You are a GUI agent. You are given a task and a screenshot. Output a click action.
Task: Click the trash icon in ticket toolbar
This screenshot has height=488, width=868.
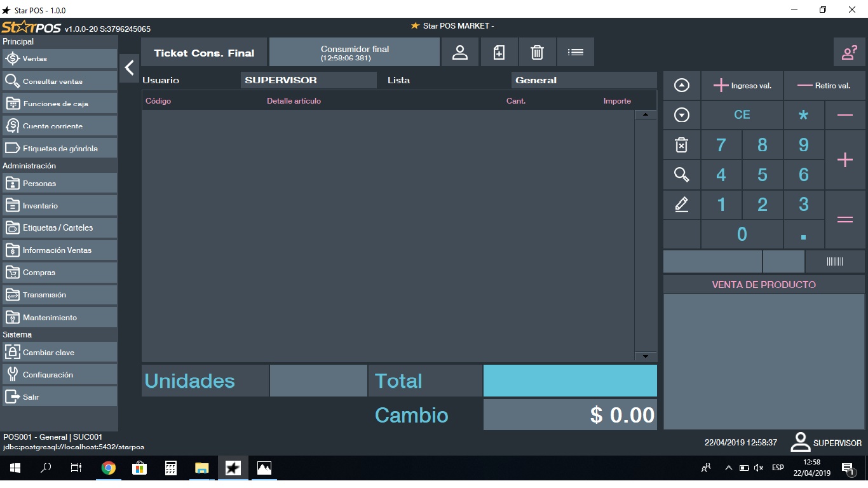coord(537,53)
